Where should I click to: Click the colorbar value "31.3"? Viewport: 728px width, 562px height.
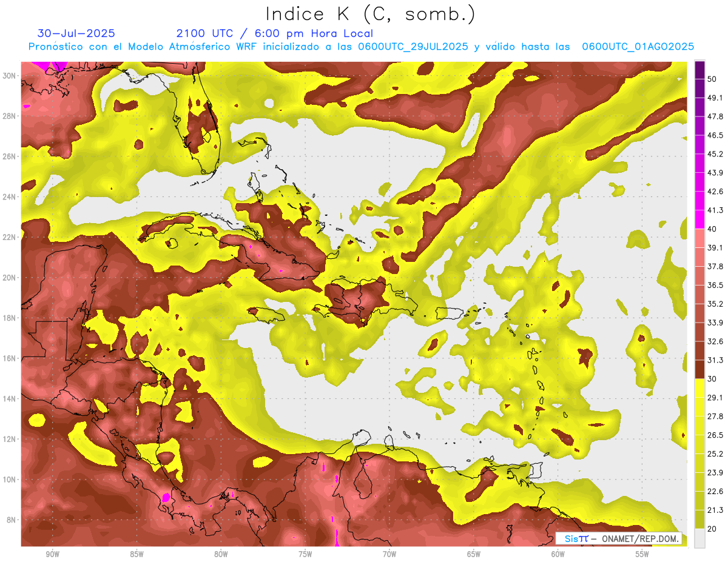click(x=715, y=360)
